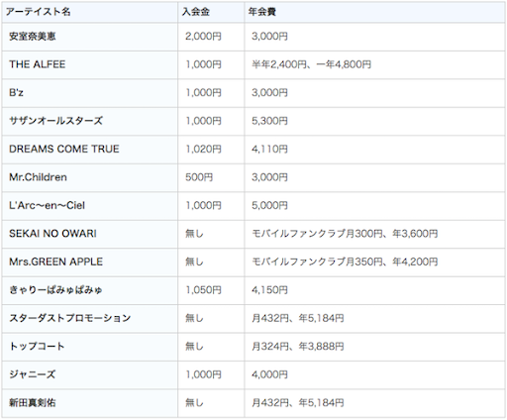Click the アーティスト名 column header
Screen dimensions: 507x420
(x=39, y=12)
